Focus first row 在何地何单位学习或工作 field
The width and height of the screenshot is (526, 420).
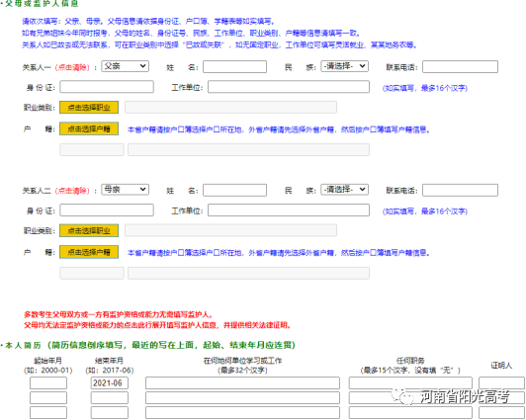pos(242,383)
